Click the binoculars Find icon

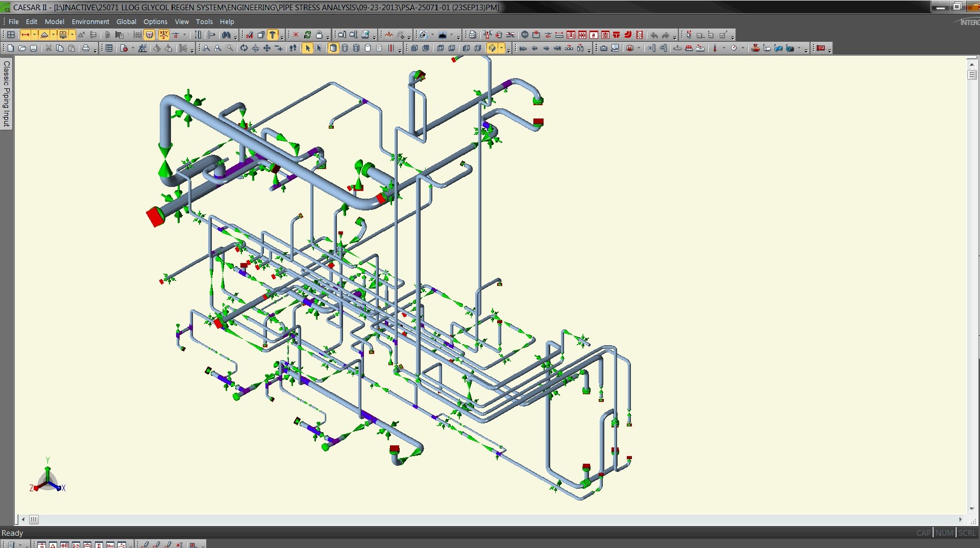[x=226, y=35]
